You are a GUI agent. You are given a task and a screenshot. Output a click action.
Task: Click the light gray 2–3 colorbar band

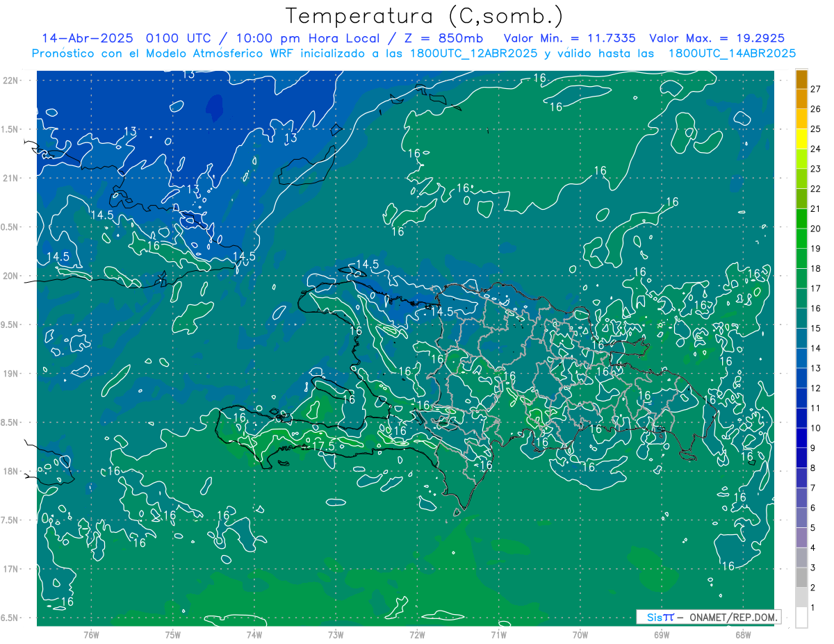801,578
